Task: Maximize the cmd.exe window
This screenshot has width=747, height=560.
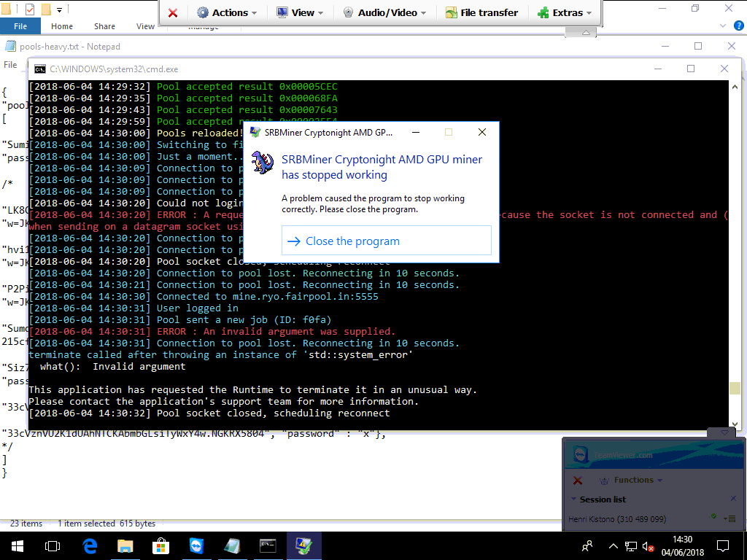Action: pyautogui.click(x=691, y=69)
